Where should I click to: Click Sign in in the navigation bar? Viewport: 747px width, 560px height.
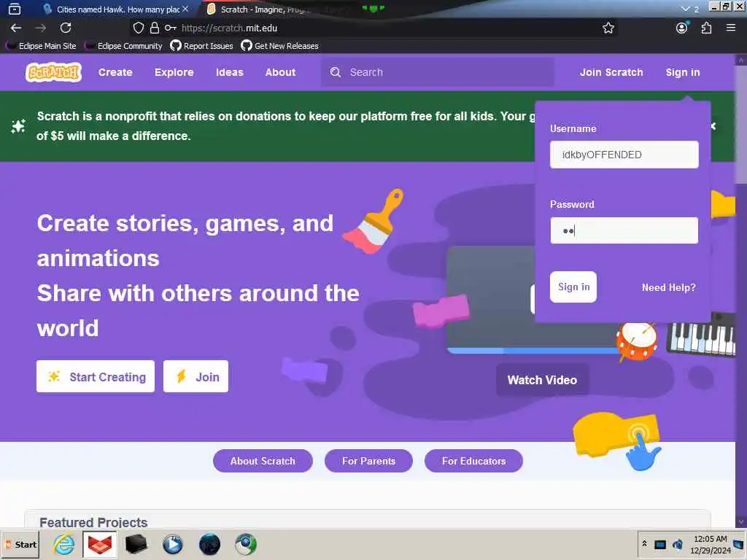pyautogui.click(x=683, y=72)
